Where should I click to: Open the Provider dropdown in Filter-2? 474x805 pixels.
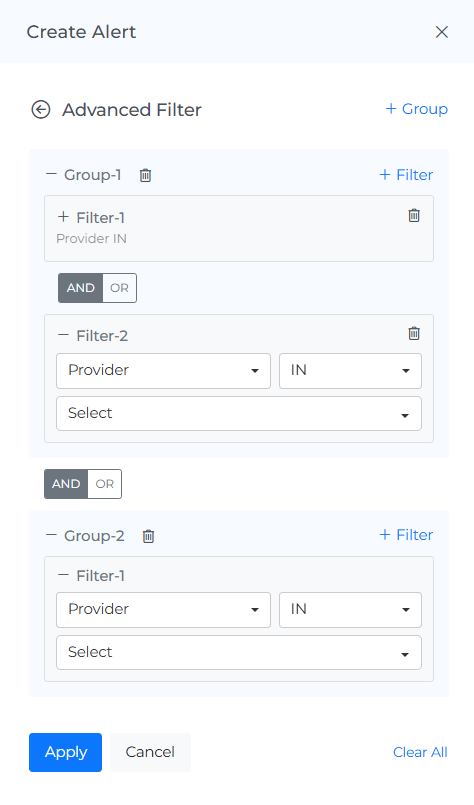click(x=163, y=371)
